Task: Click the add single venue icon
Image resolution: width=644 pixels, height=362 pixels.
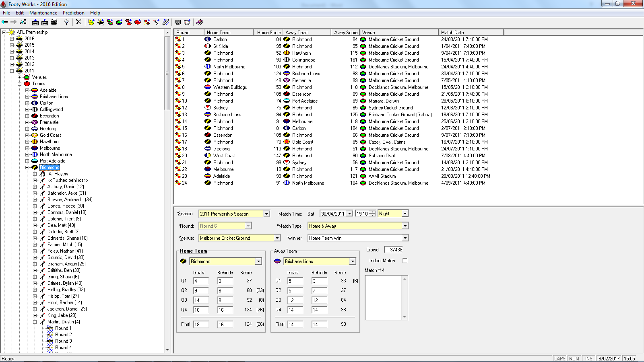Action: (119, 22)
